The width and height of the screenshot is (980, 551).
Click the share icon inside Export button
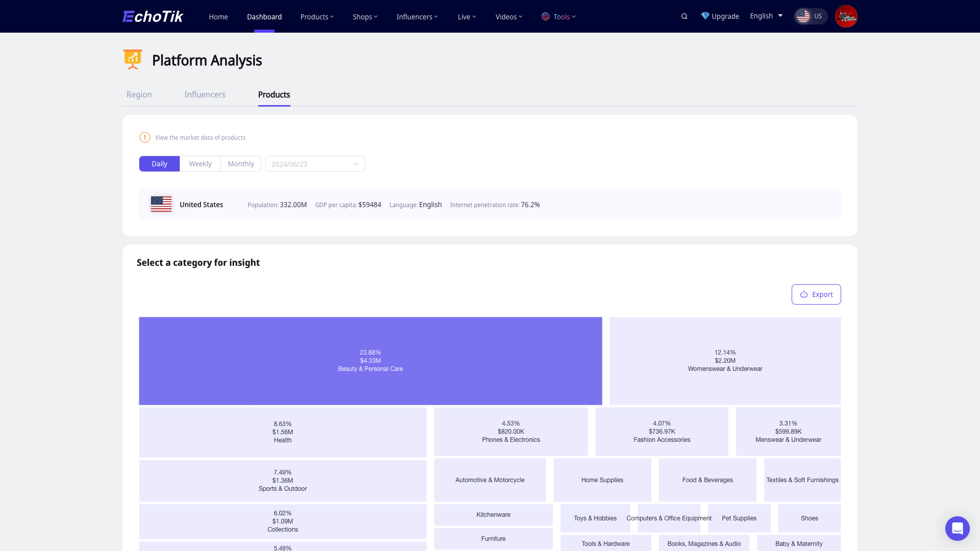pyautogui.click(x=803, y=294)
